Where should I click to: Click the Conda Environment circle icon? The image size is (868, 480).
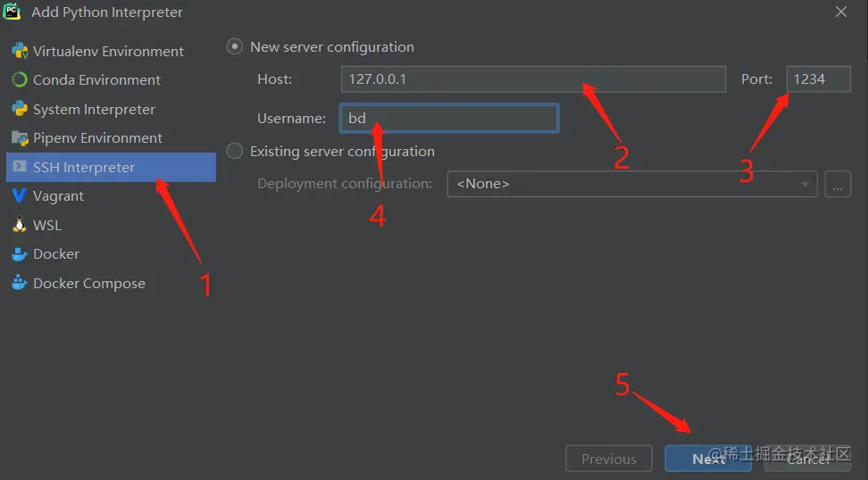(19, 79)
